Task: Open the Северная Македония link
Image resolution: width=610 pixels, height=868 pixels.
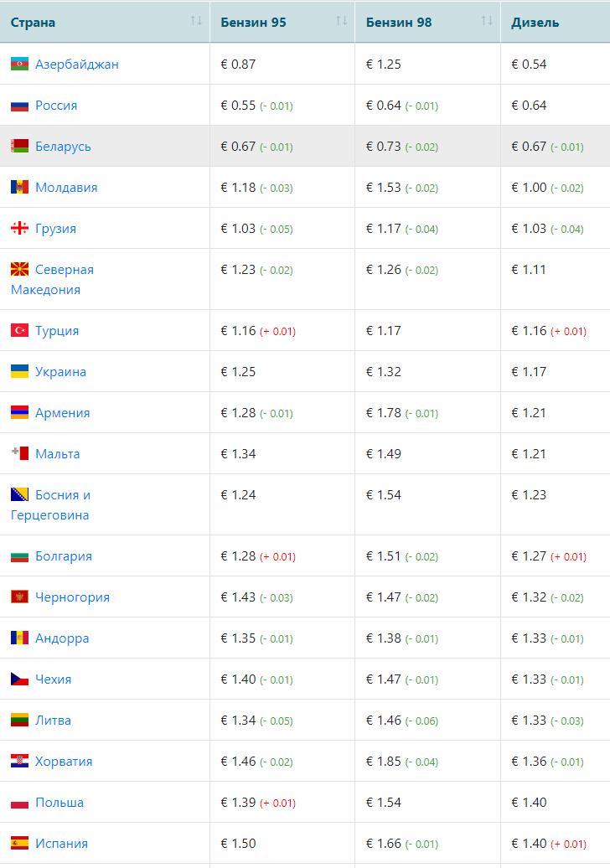Action: pos(65,270)
